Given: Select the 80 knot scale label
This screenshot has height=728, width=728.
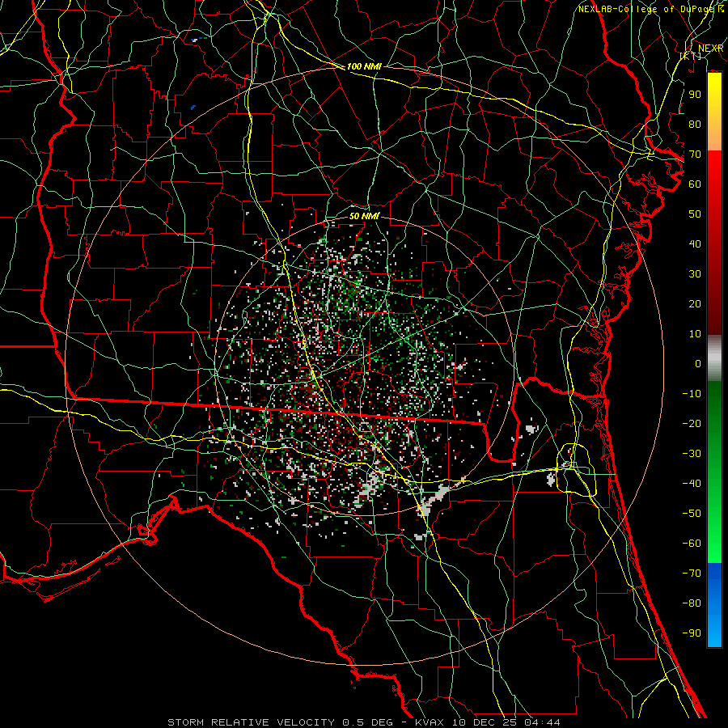Looking at the screenshot, I should (695, 125).
